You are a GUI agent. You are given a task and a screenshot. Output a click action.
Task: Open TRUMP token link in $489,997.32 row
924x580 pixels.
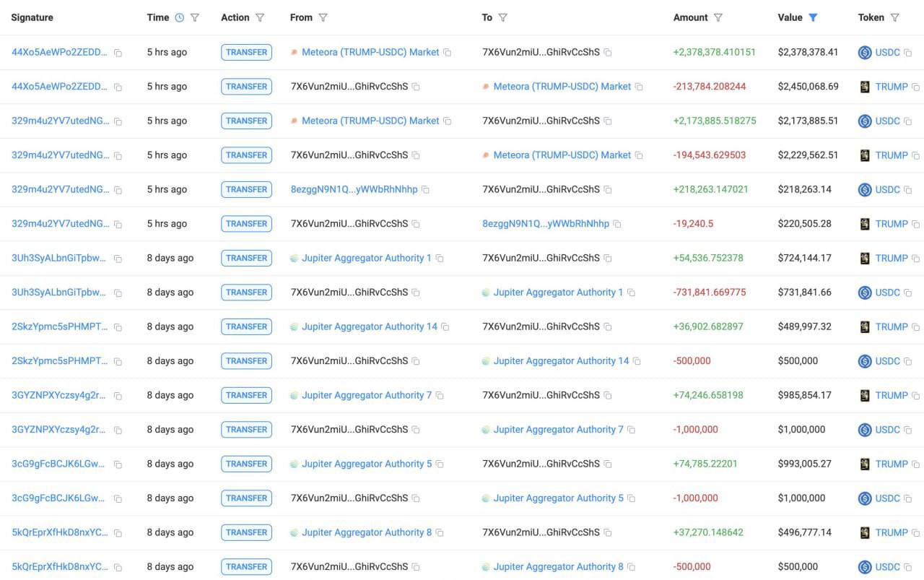(x=892, y=326)
